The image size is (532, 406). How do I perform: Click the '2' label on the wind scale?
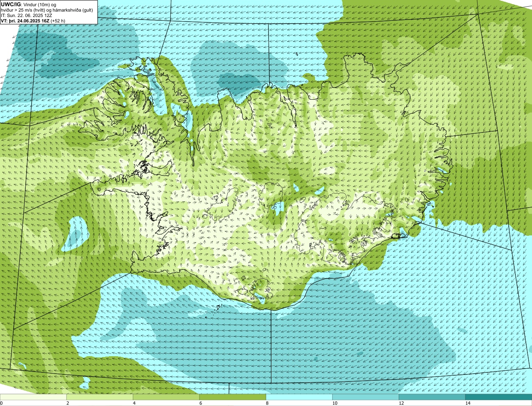[67, 403]
